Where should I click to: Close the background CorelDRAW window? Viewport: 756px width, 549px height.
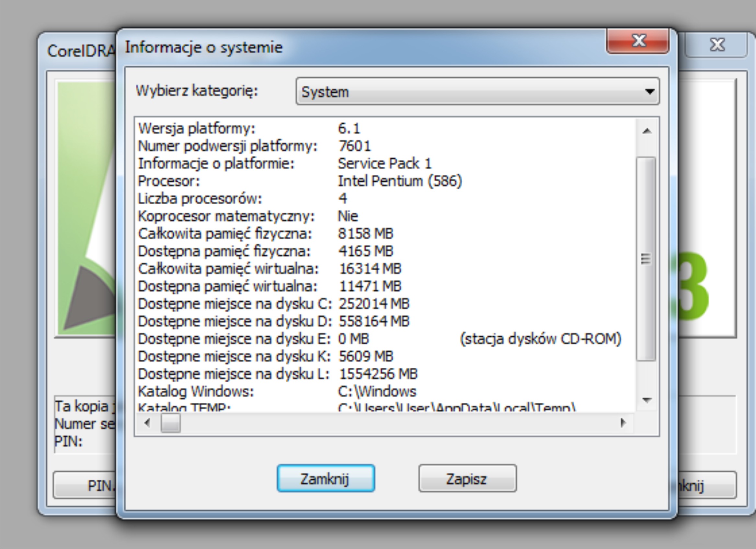tap(717, 45)
